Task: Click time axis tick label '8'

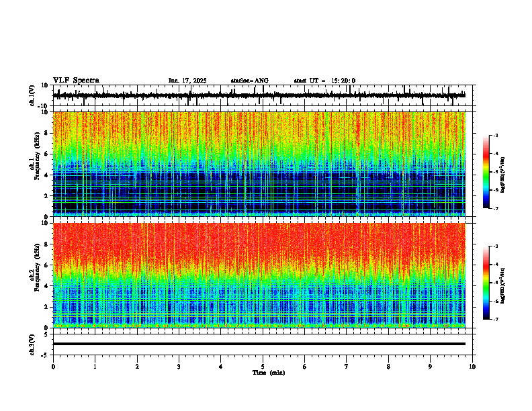Action: coord(388,367)
